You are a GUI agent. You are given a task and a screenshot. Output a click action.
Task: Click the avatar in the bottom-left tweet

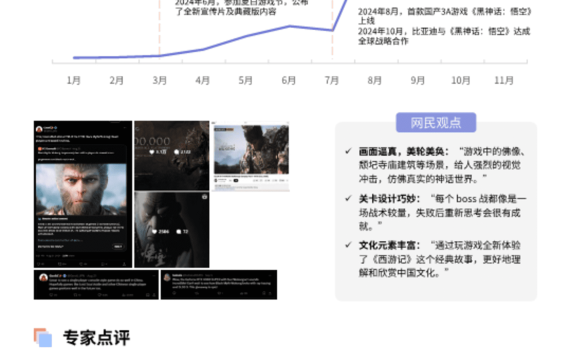point(44,277)
